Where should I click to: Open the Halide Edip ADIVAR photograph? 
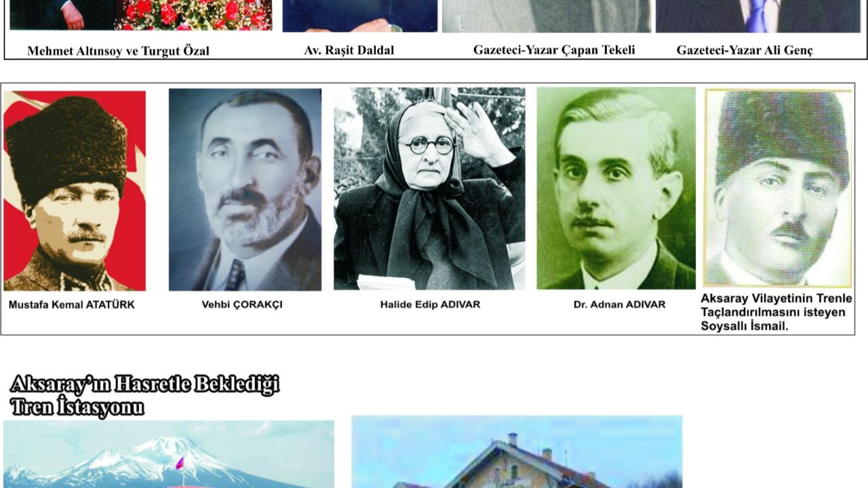(429, 188)
